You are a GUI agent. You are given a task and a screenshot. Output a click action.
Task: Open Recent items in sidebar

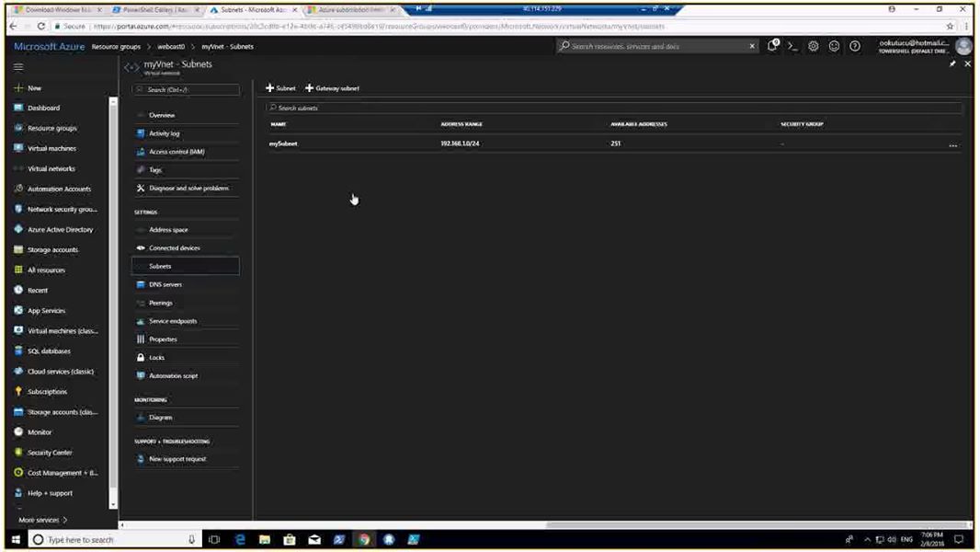(x=38, y=290)
